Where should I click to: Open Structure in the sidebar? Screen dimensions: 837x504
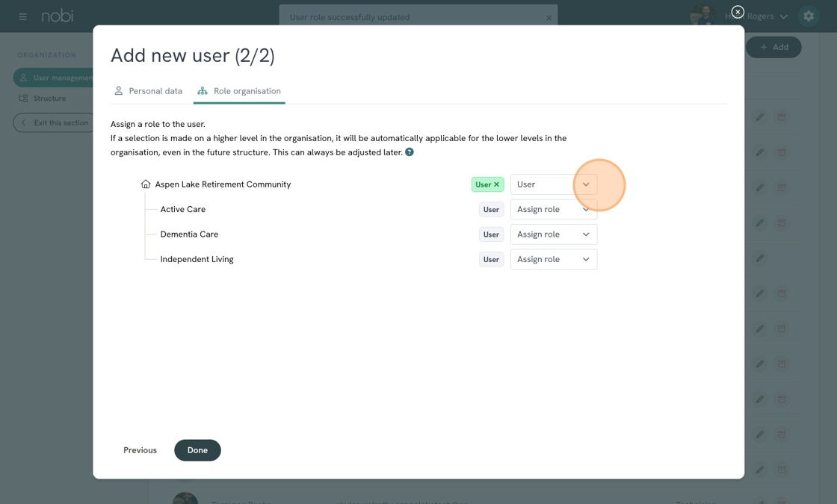click(49, 99)
